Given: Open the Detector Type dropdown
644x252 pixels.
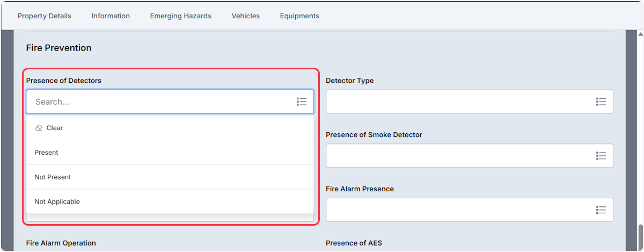Looking at the screenshot, I should pyautogui.click(x=470, y=102).
